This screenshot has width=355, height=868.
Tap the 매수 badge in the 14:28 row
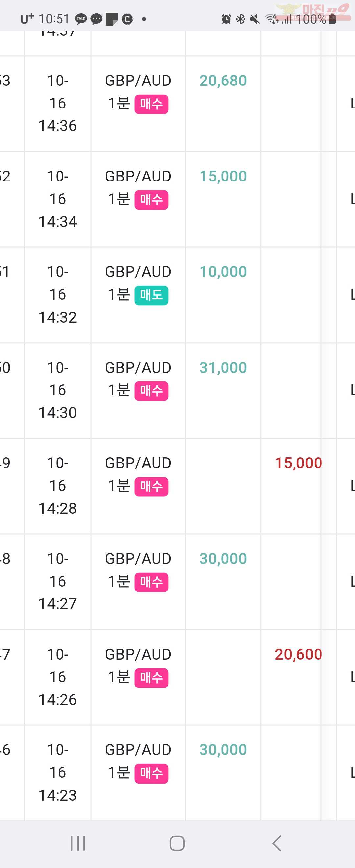pyautogui.click(x=152, y=487)
